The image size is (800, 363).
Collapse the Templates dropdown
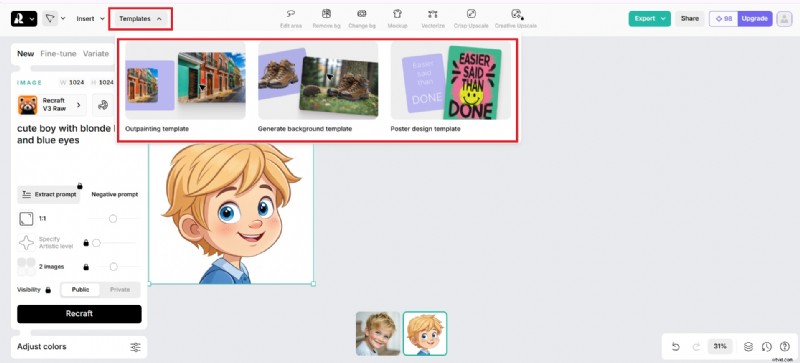pyautogui.click(x=140, y=19)
